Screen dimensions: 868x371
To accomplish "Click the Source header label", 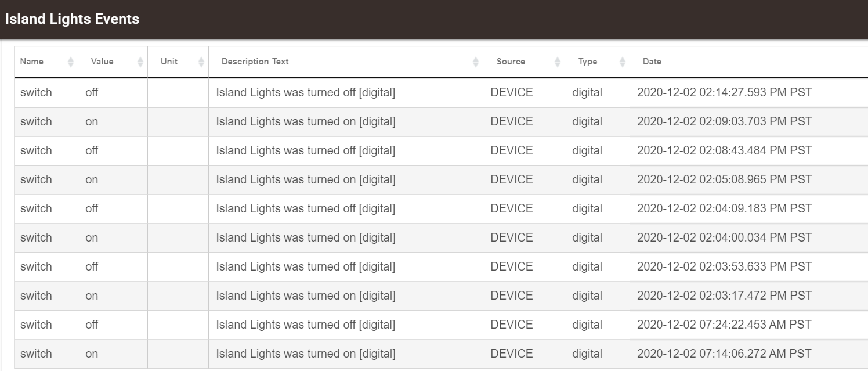I will coord(511,62).
